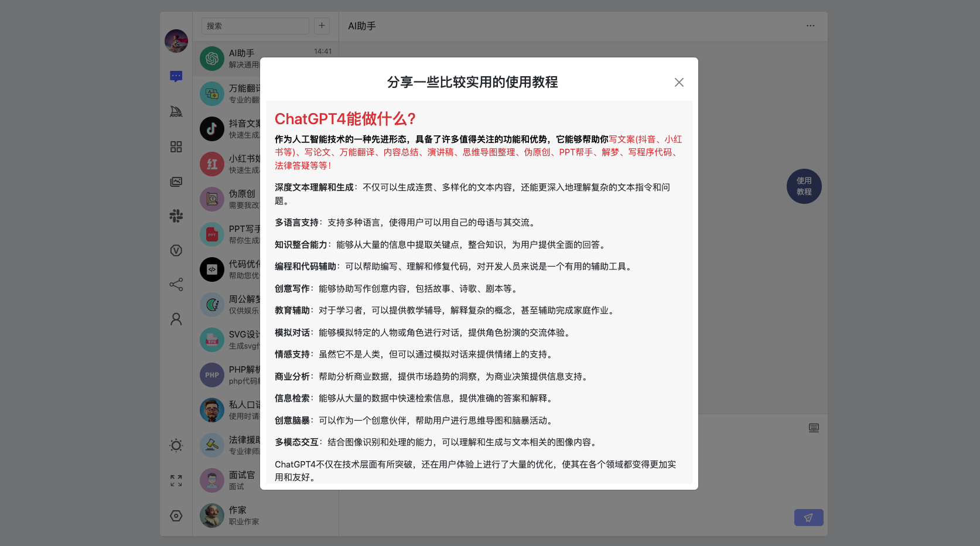Image resolution: width=980 pixels, height=546 pixels.
Task: Open the chat messages sidebar icon
Action: click(x=176, y=76)
